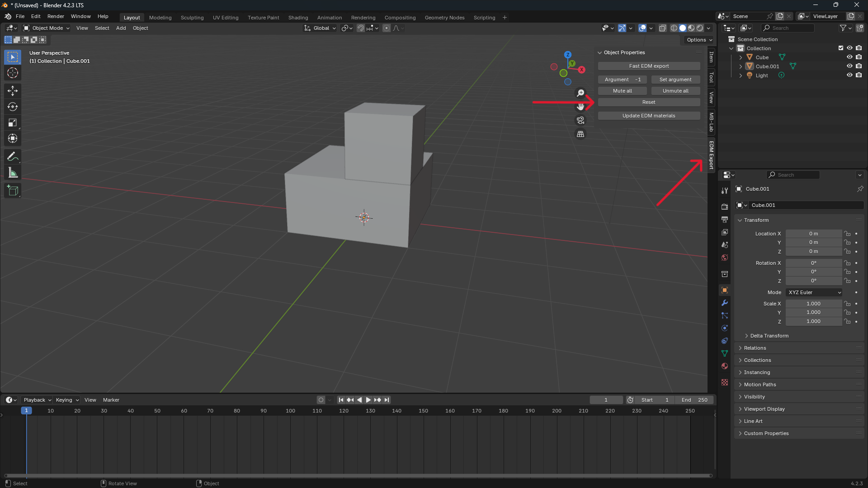Open the Scene properties tab

(x=725, y=244)
